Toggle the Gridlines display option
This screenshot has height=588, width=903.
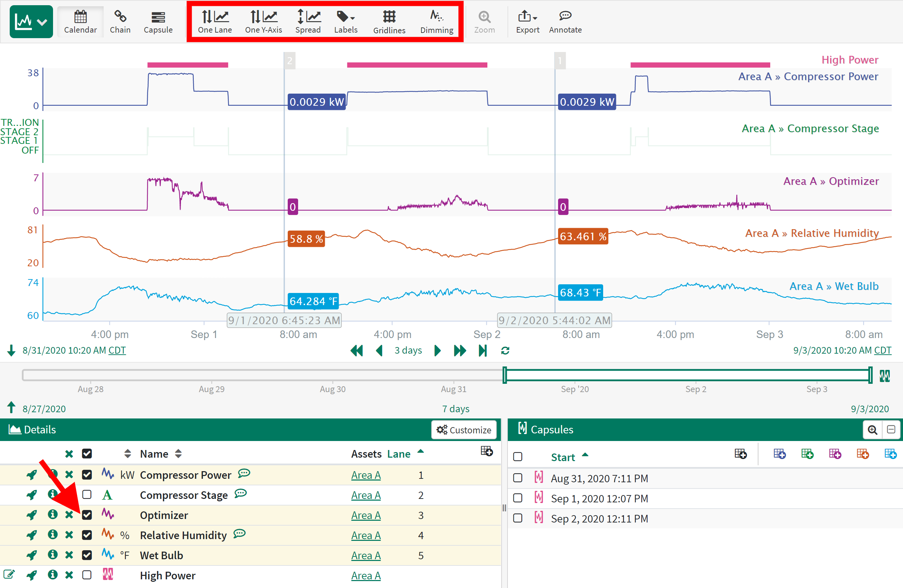point(389,21)
